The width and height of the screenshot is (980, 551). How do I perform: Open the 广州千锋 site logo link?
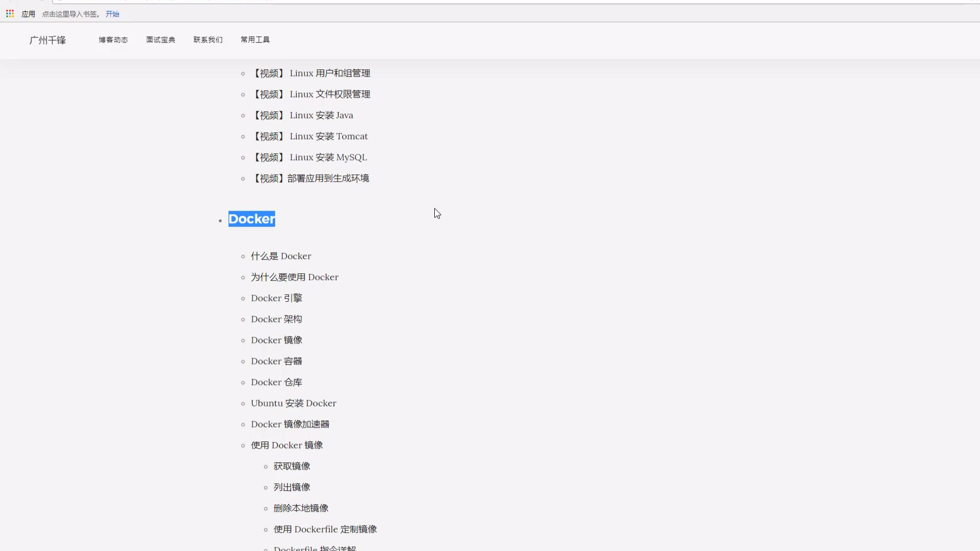pos(48,40)
